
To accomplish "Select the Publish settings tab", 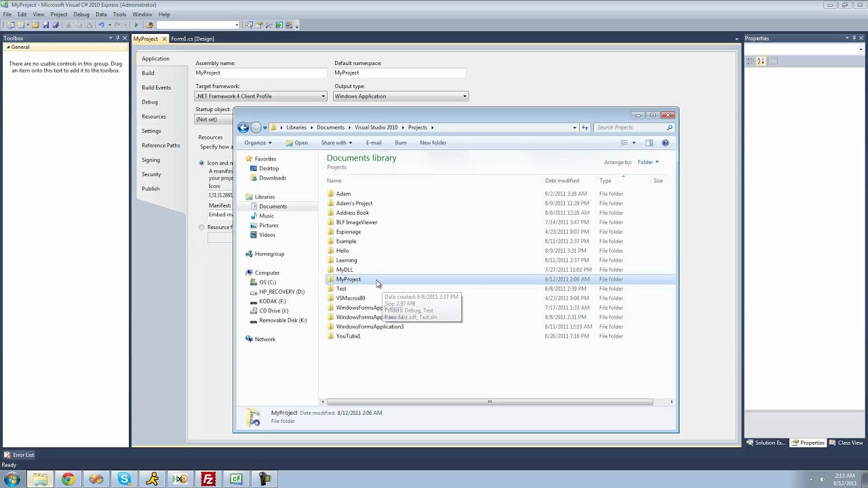I will click(x=151, y=188).
